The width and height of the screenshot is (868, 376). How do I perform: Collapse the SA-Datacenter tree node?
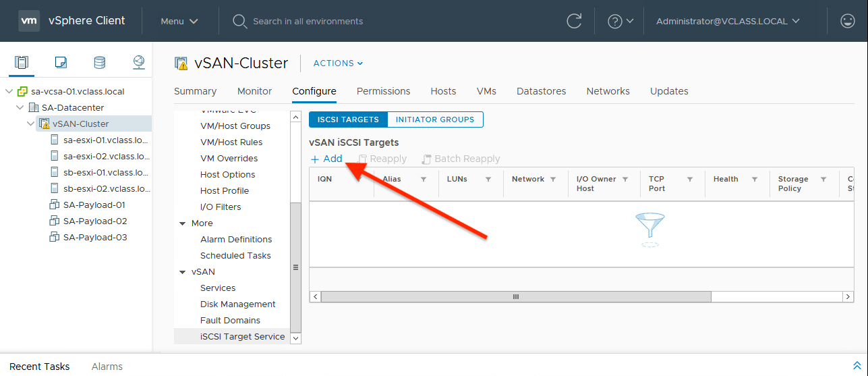[20, 107]
